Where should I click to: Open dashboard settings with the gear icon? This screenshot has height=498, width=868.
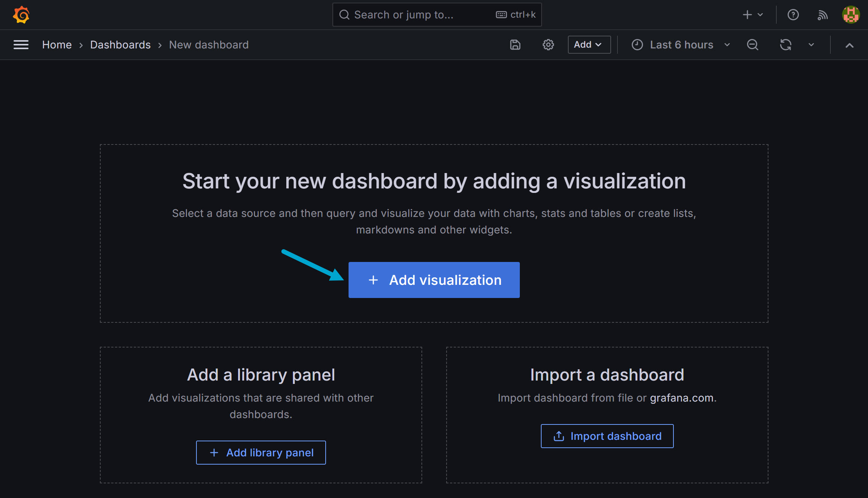(x=548, y=45)
